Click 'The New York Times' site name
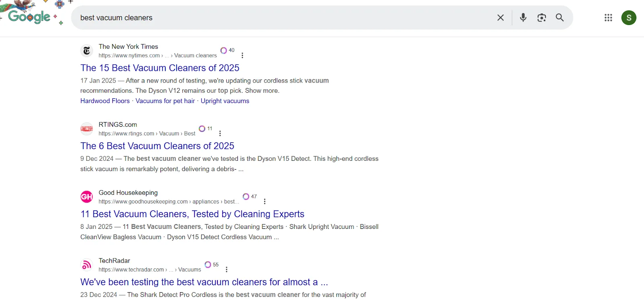 click(x=128, y=47)
